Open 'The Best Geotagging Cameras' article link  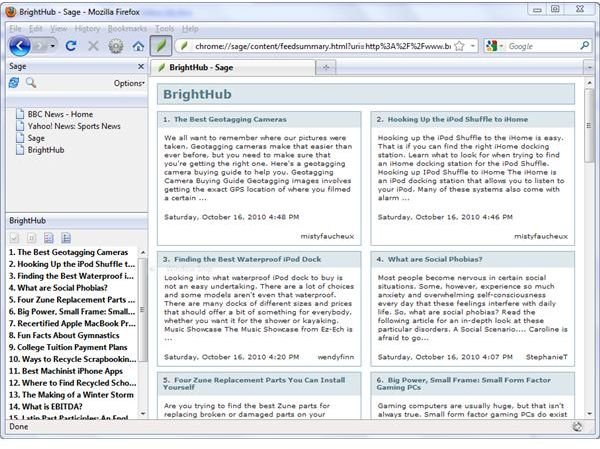(x=230, y=119)
